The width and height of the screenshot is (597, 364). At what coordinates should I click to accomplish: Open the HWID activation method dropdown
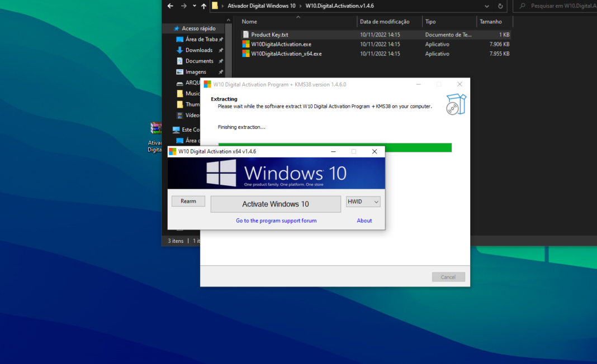(363, 202)
